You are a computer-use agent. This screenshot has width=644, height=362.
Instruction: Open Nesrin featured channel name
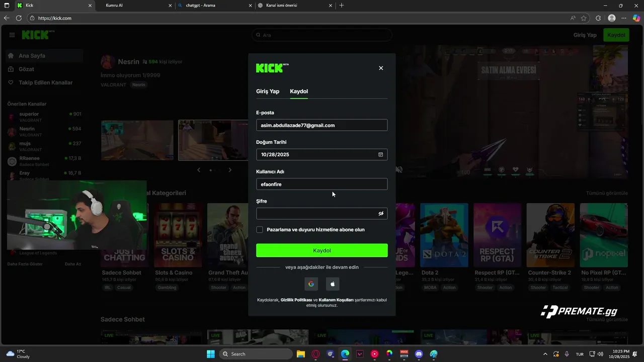(x=129, y=62)
